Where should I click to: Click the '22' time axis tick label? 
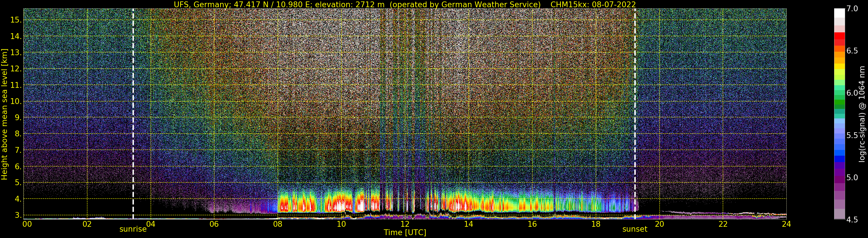pyautogui.click(x=723, y=224)
